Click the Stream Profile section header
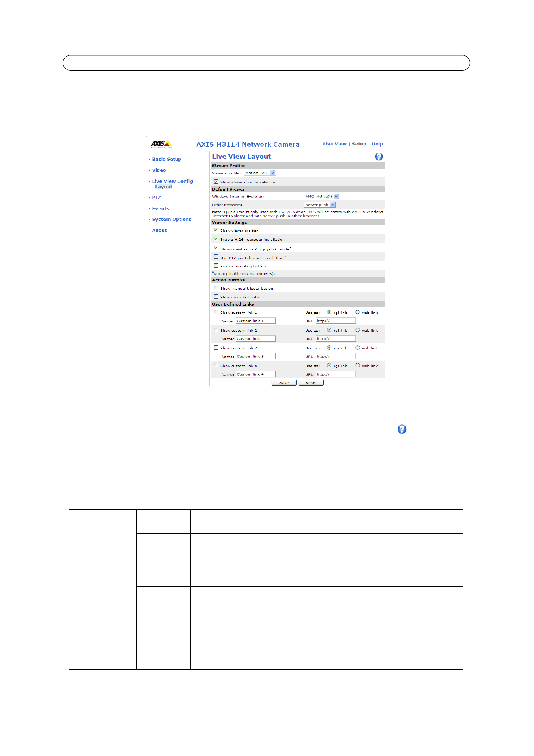534x756 pixels. coord(298,165)
